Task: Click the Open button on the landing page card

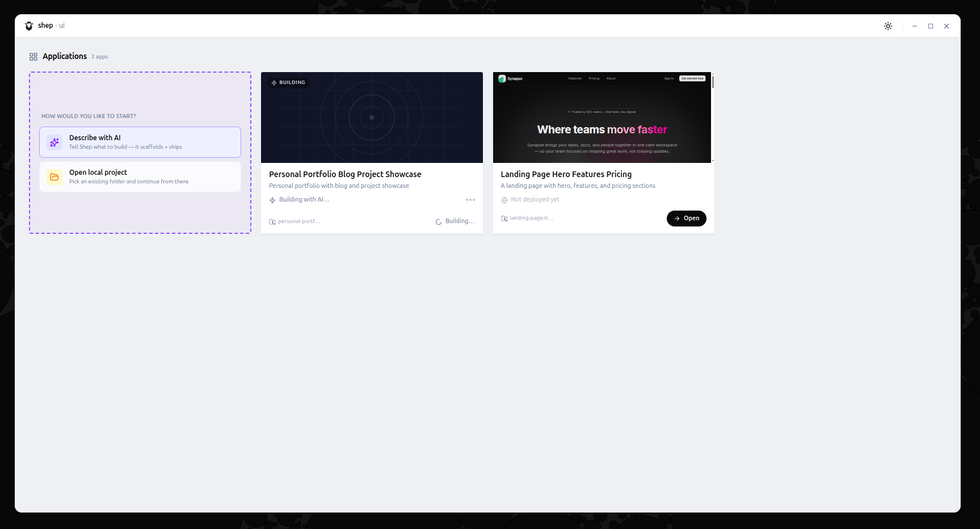Action: tap(686, 218)
